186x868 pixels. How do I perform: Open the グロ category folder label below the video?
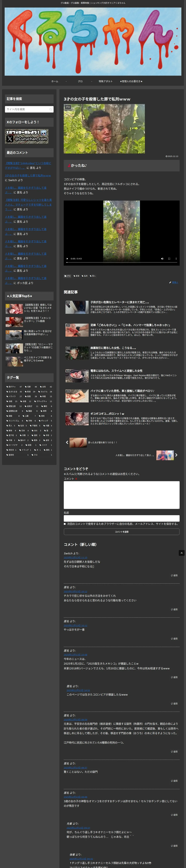[68, 276]
